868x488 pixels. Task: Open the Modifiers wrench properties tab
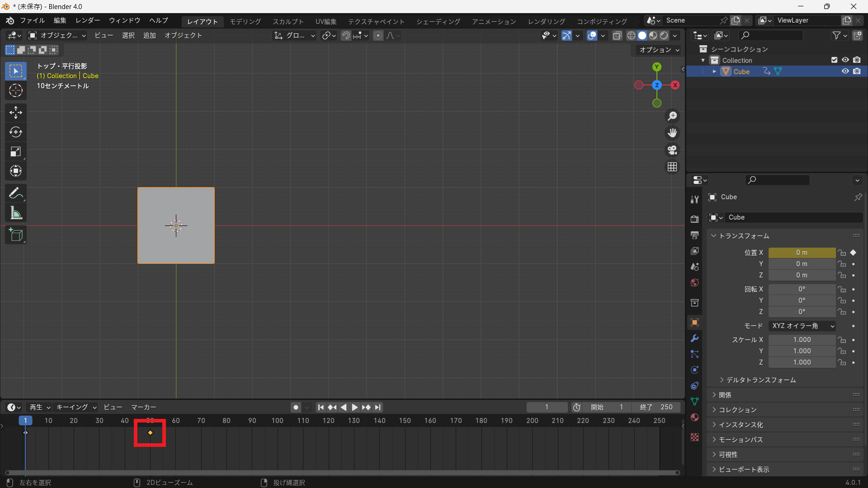[695, 338]
